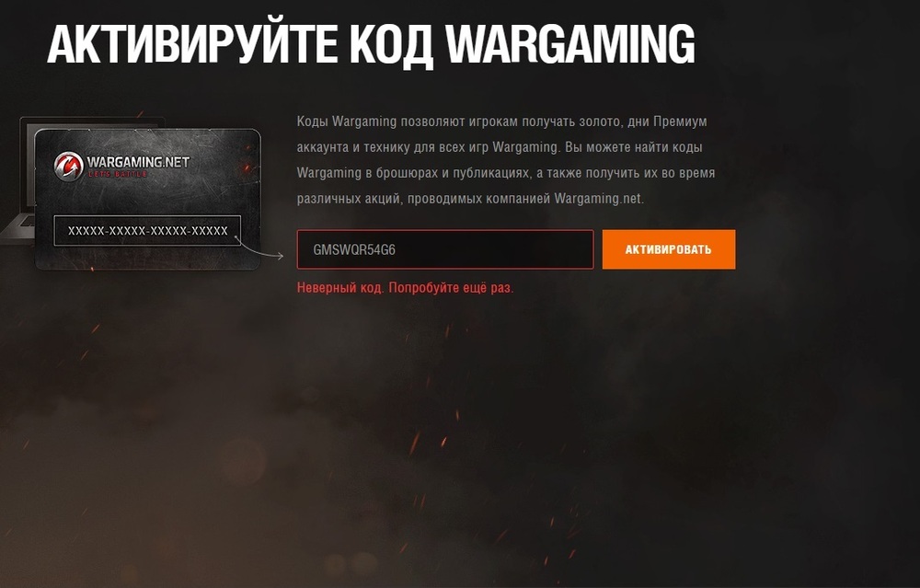920x588 pixels.
Task: Click description line starting Коды Wargaming
Action: point(501,121)
